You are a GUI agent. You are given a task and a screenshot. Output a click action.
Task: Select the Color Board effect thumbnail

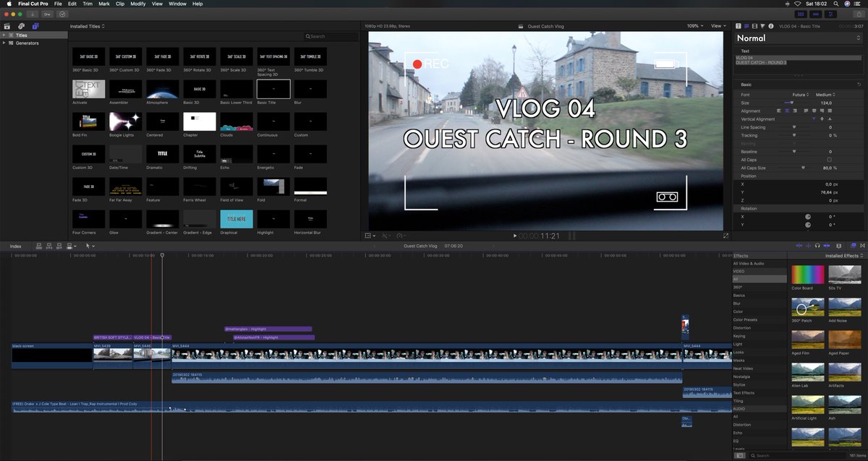coord(807,275)
